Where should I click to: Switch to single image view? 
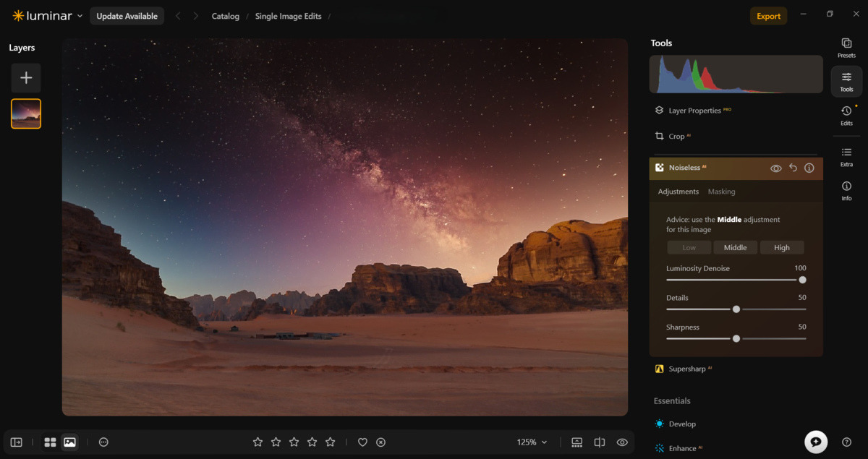click(69, 442)
